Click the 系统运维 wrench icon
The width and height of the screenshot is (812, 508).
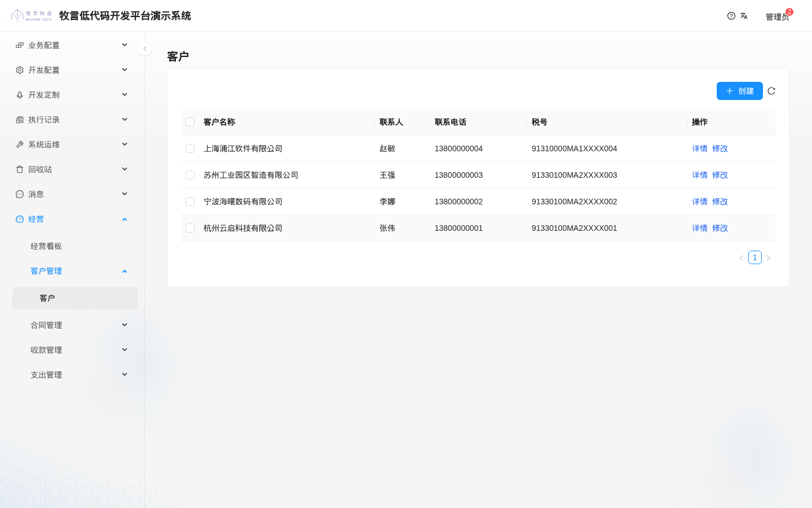[x=20, y=144]
